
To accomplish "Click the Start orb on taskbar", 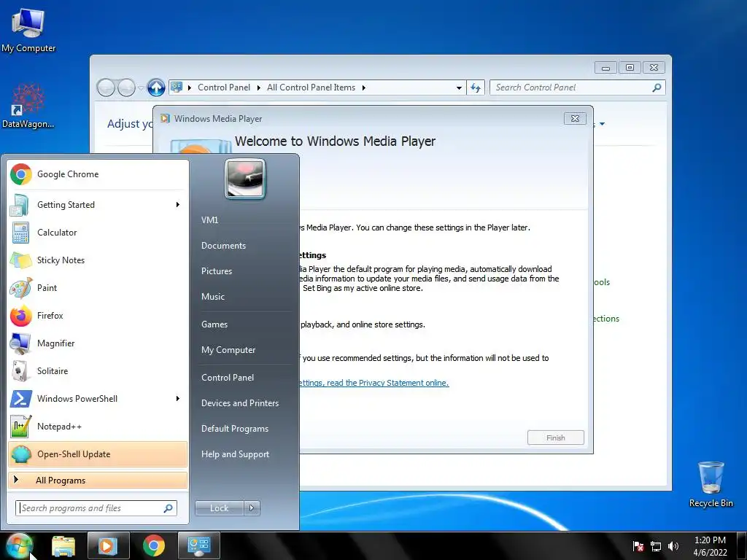I will click(x=19, y=545).
